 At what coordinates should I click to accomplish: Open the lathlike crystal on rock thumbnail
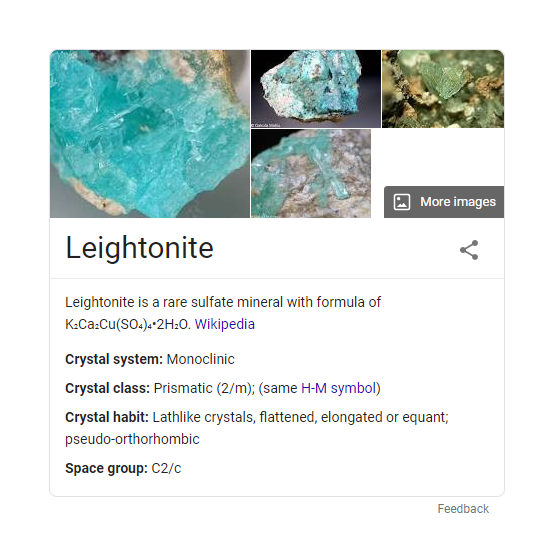(311, 174)
